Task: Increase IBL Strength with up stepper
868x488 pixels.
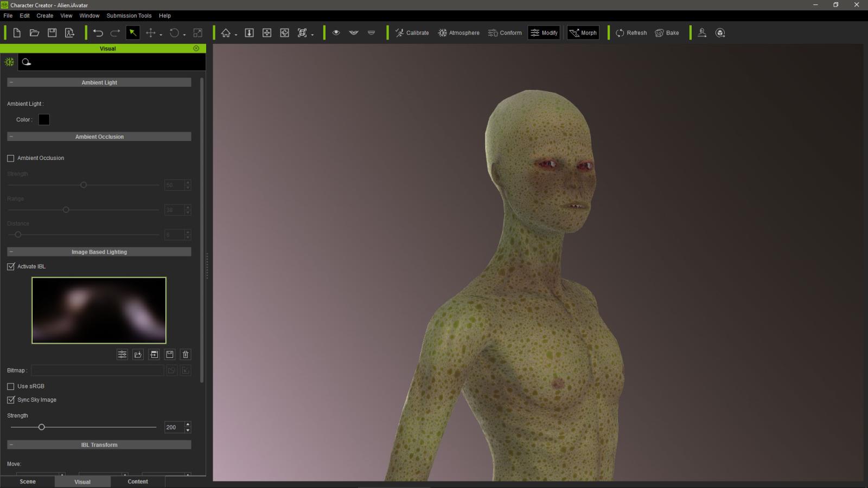Action: pos(188,425)
